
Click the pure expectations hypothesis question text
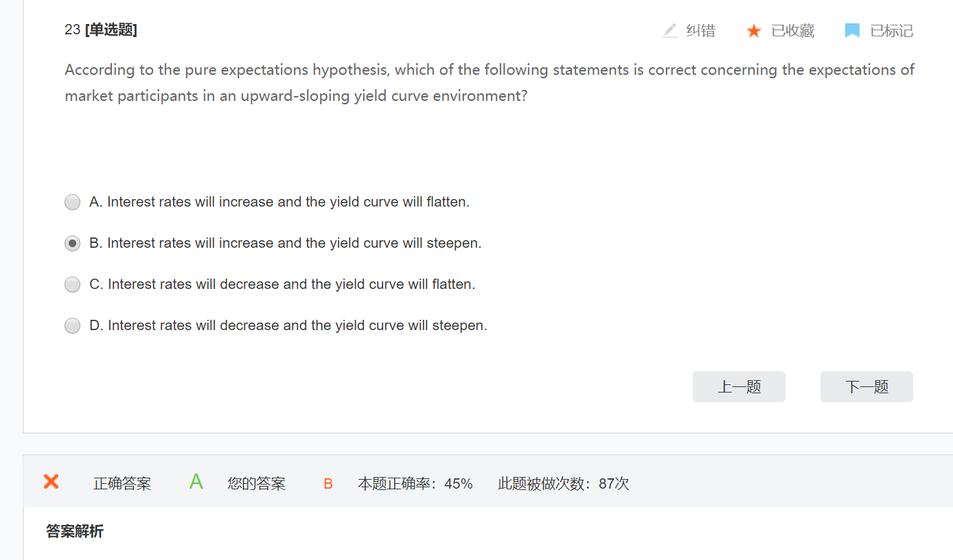click(489, 82)
